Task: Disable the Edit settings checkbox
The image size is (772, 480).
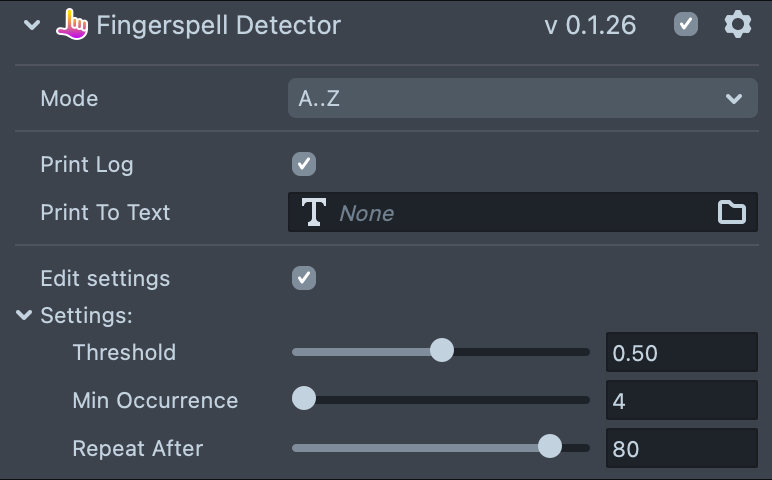Action: click(x=304, y=278)
